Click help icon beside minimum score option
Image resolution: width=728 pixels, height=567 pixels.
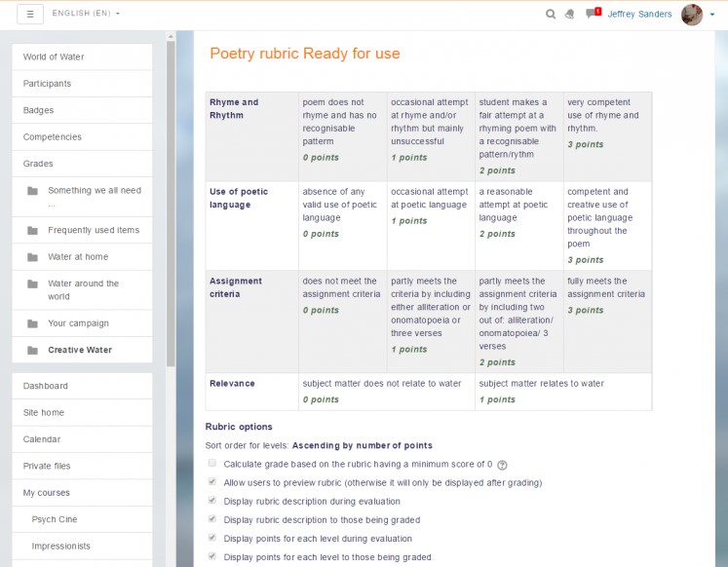[503, 466]
